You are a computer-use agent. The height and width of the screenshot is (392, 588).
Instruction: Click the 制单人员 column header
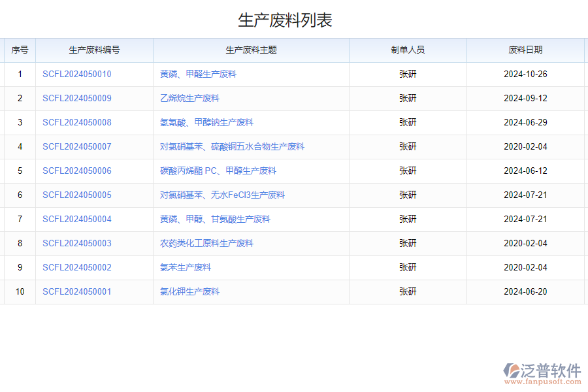[x=407, y=50]
